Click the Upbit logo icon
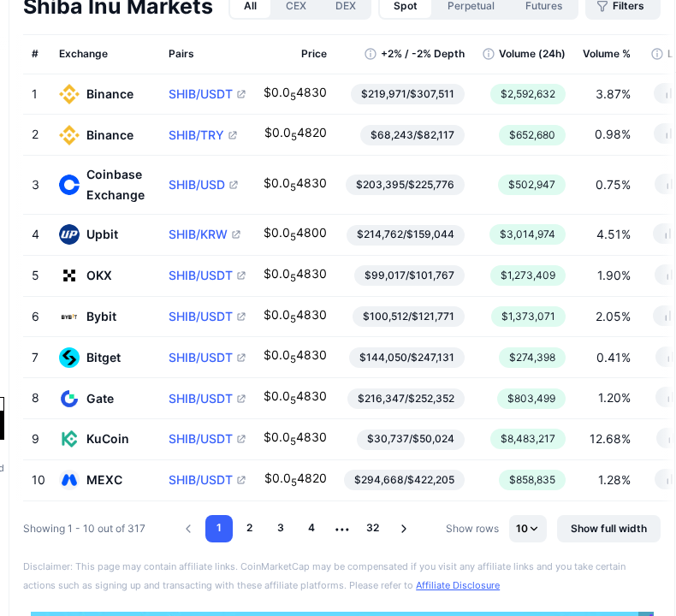 69,234
